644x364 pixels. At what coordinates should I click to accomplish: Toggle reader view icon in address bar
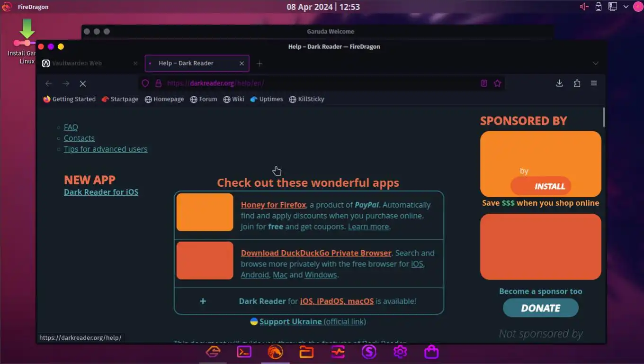(484, 83)
